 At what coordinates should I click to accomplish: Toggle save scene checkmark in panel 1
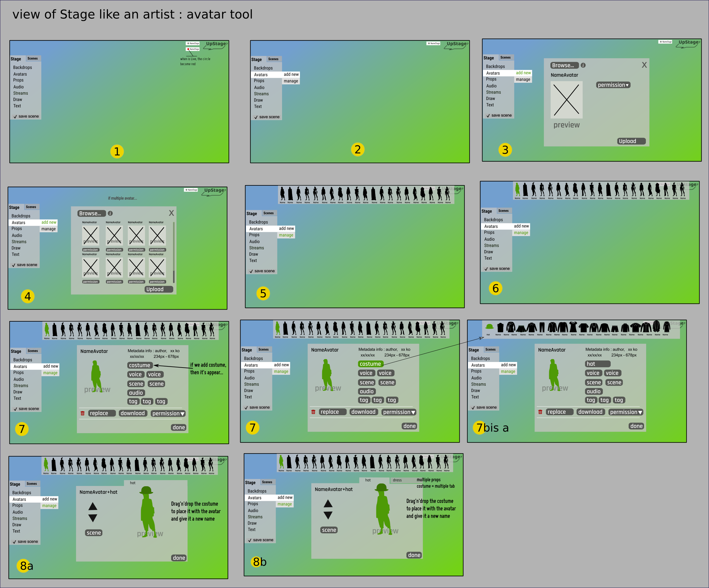(x=15, y=117)
